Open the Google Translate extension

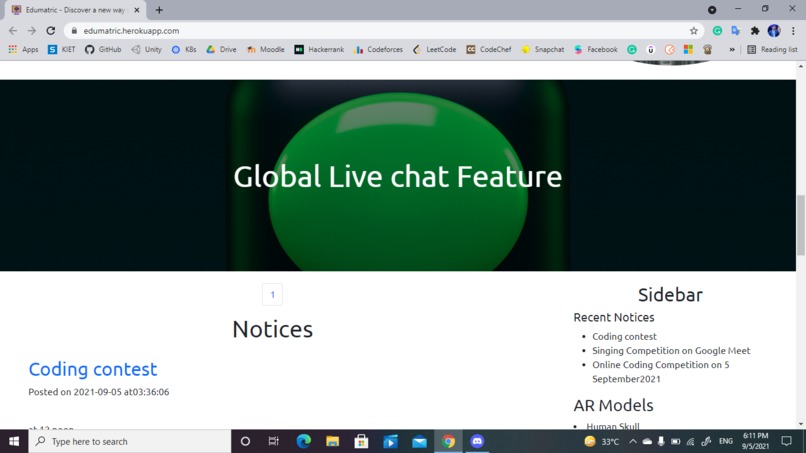pos(736,31)
